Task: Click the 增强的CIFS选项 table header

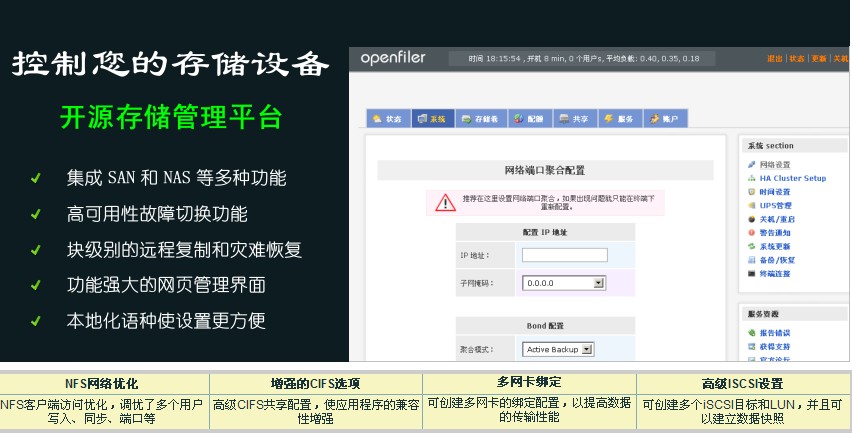Action: [315, 384]
